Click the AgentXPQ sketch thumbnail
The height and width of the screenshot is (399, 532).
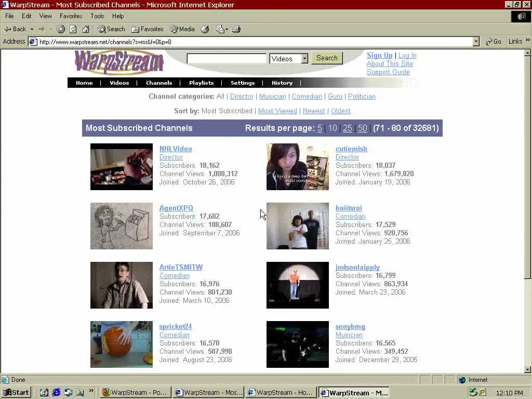point(122,226)
